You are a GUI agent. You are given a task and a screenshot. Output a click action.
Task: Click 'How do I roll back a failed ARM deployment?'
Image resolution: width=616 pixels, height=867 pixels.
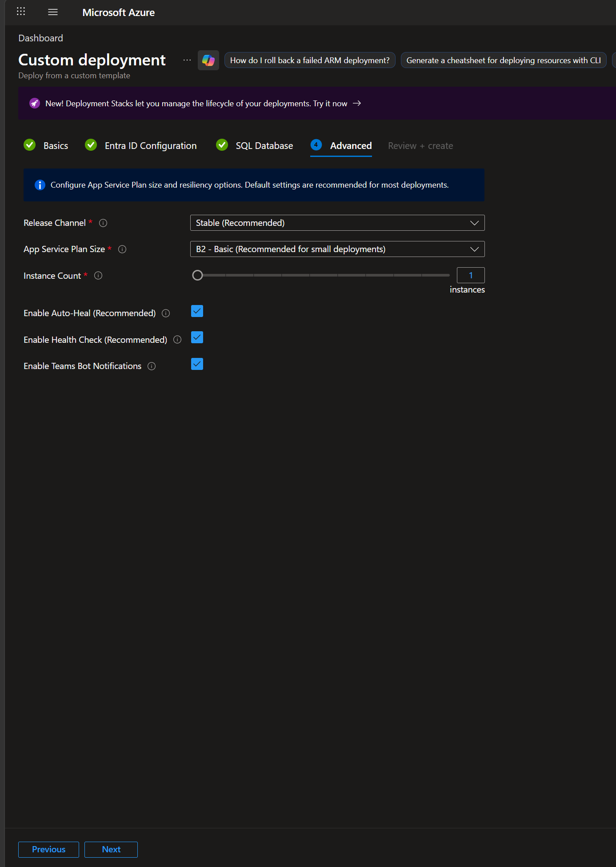pyautogui.click(x=310, y=60)
